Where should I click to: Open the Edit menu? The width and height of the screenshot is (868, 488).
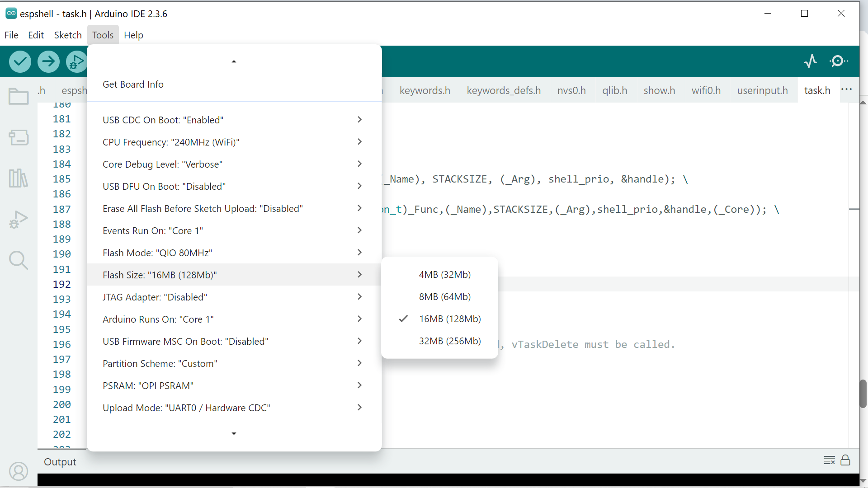click(36, 35)
